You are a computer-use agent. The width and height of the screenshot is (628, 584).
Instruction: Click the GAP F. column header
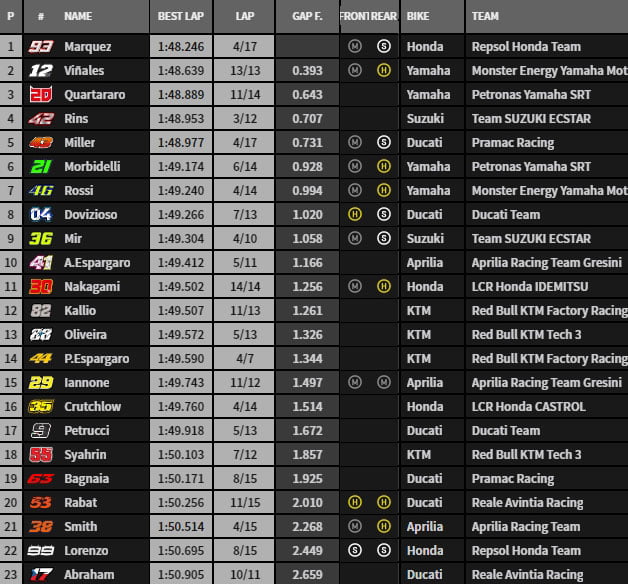click(x=306, y=17)
